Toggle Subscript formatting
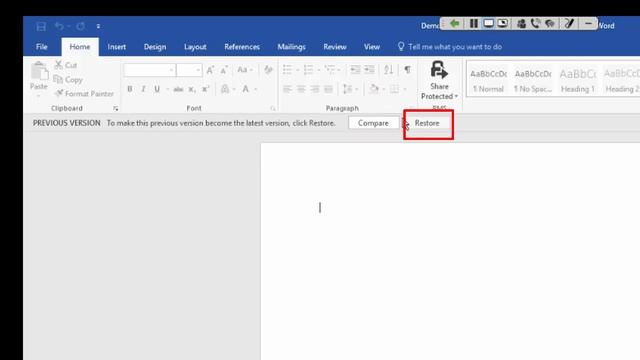The image size is (640, 360). 192,89
